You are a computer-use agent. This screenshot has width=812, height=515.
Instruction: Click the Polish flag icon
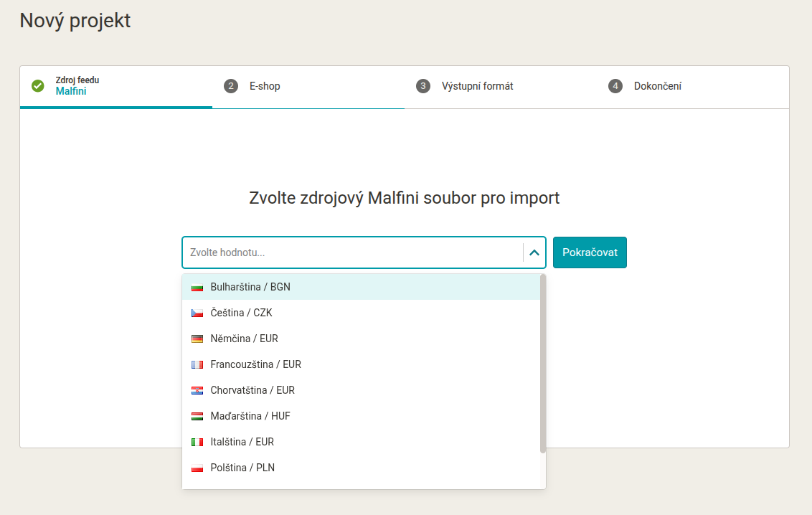pos(197,468)
